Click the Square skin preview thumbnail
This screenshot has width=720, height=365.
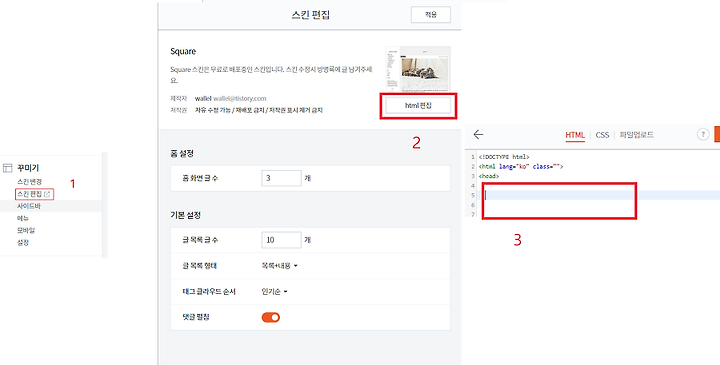coord(418,69)
